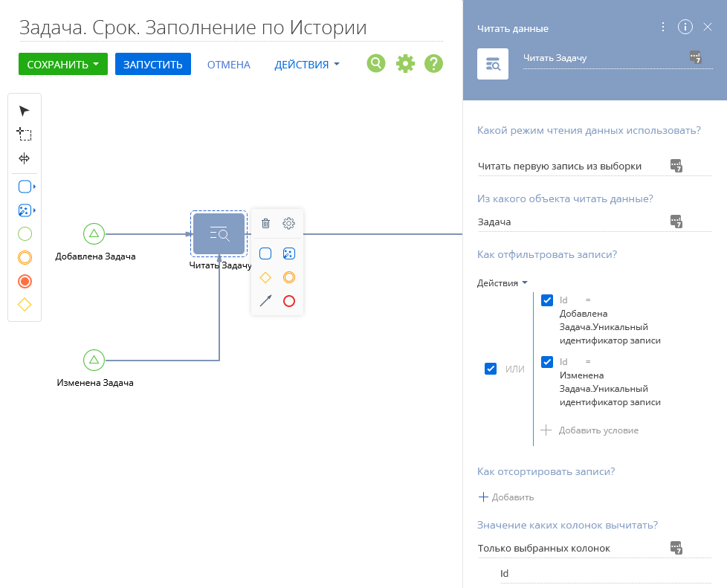Add exclusive gateway yellow diamond from palette
Viewport: 727px width, 588px height.
pyautogui.click(x=25, y=305)
